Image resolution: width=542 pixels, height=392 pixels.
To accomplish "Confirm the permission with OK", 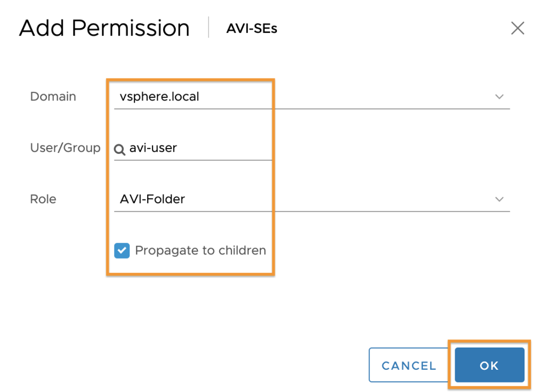I will [489, 366].
